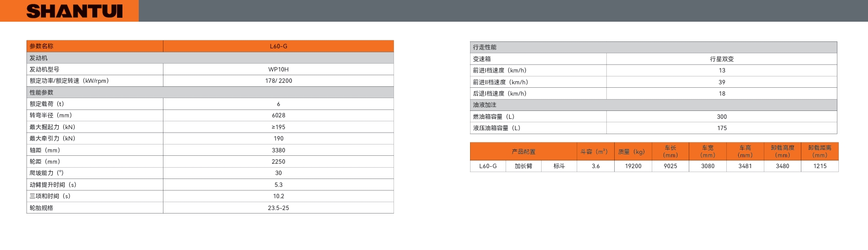Select 'L60-G' in the product configuration row
The width and height of the screenshot is (868, 250).
[x=488, y=166]
